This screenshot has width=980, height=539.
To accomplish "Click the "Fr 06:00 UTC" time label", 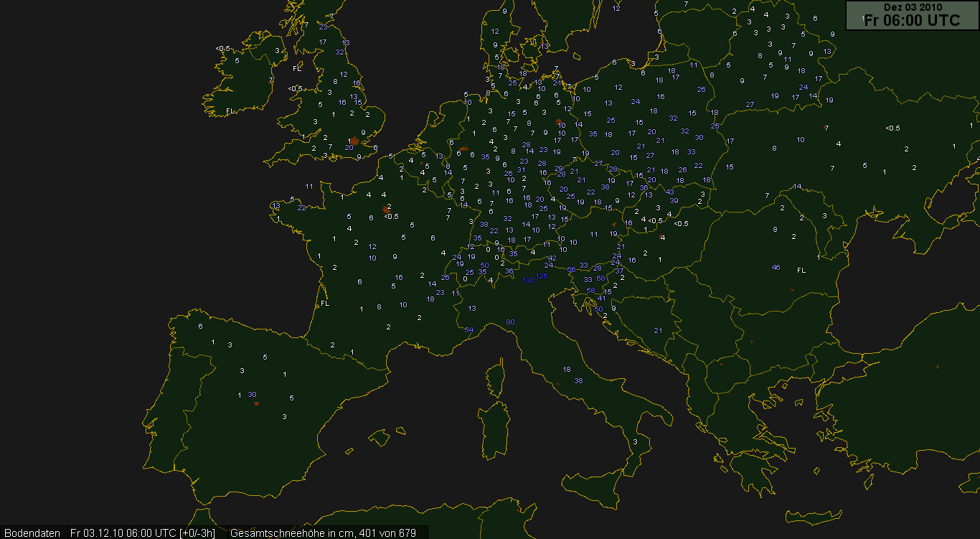I will point(912,20).
